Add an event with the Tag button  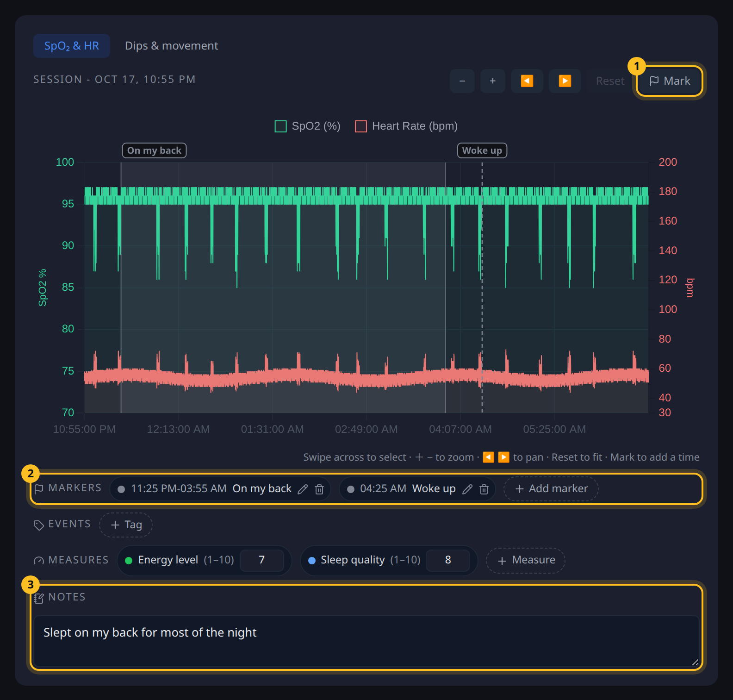(126, 525)
